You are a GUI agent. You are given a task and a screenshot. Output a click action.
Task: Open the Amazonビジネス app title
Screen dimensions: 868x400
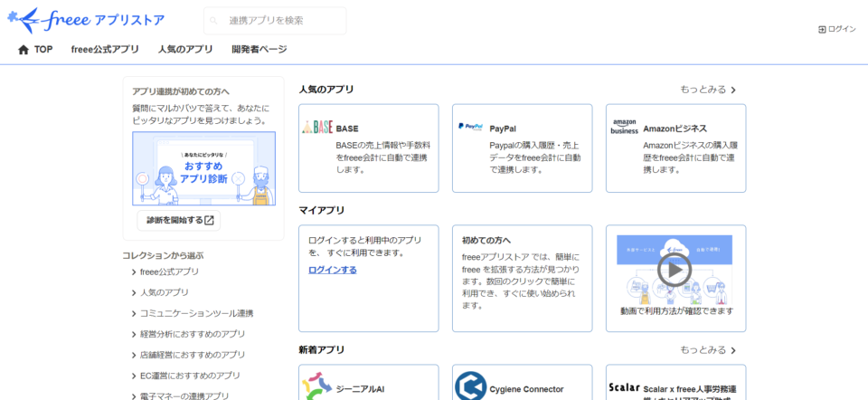pos(675,129)
